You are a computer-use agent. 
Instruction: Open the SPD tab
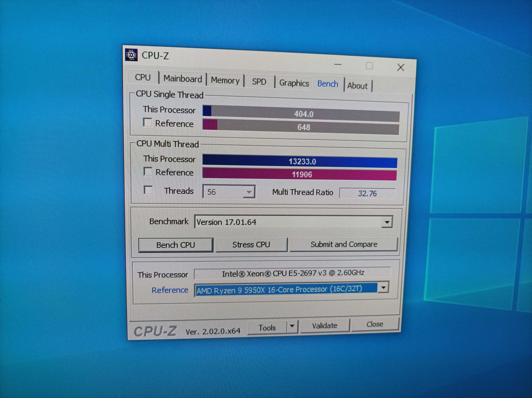(x=259, y=82)
